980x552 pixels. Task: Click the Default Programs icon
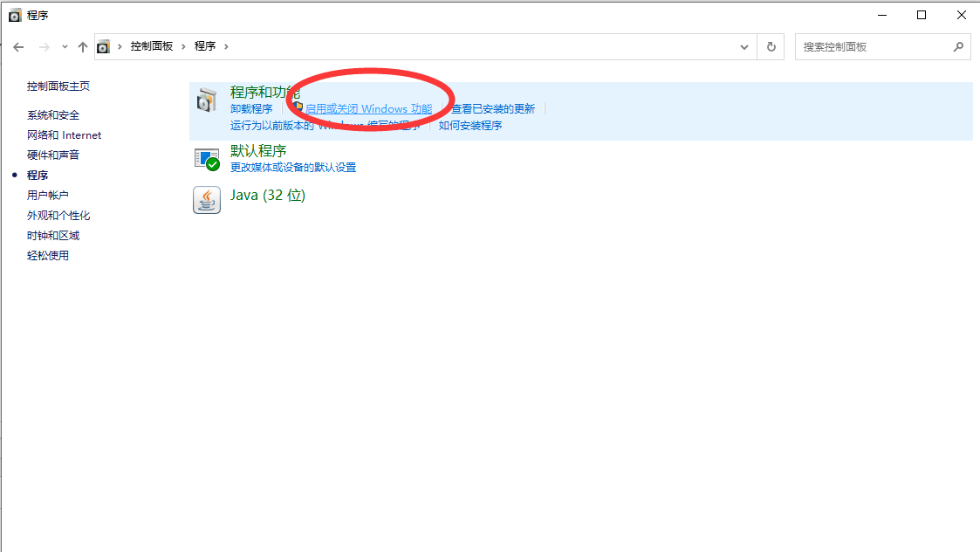(x=206, y=158)
